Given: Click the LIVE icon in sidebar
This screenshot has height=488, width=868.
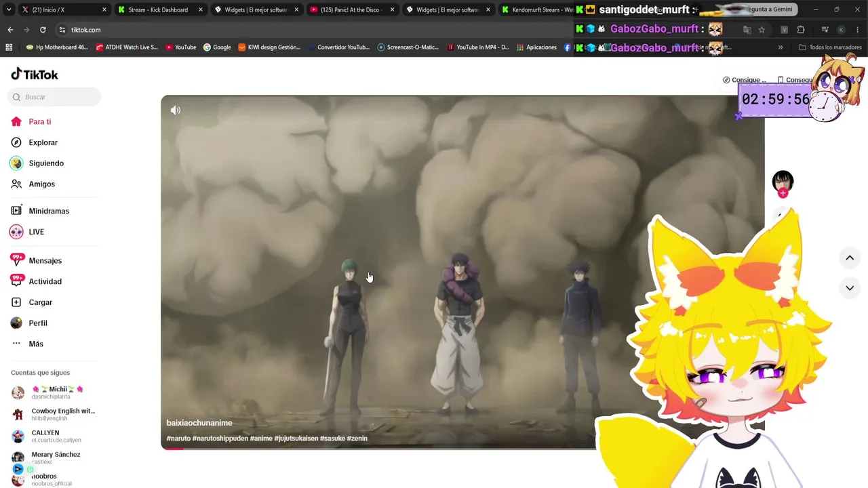Looking at the screenshot, I should click(16, 232).
